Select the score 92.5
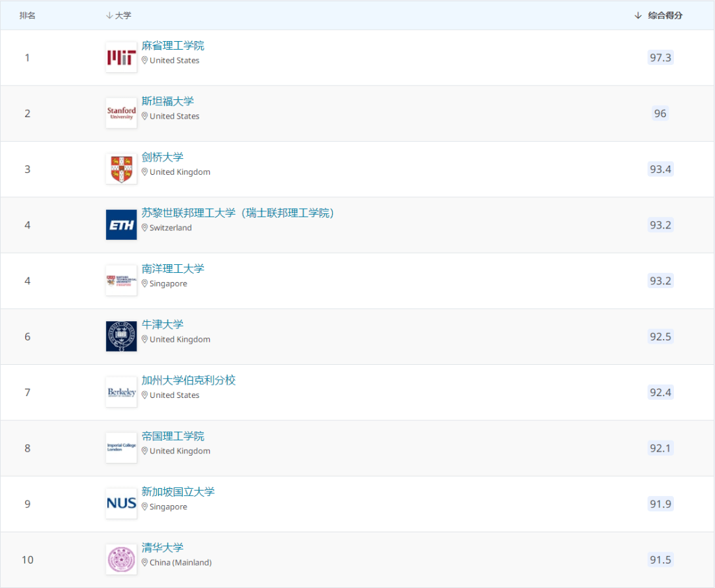 point(660,336)
